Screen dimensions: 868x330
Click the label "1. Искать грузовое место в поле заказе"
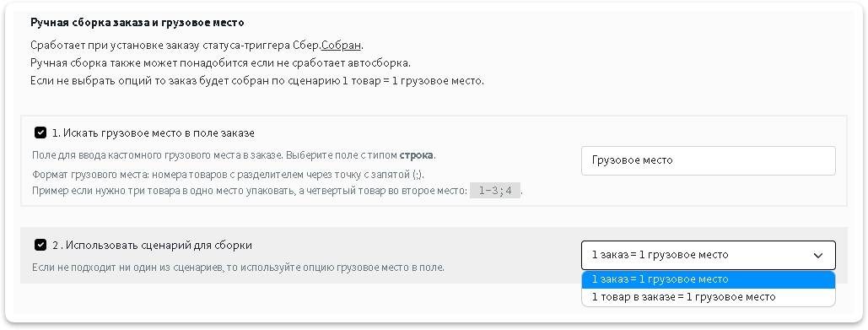(154, 133)
